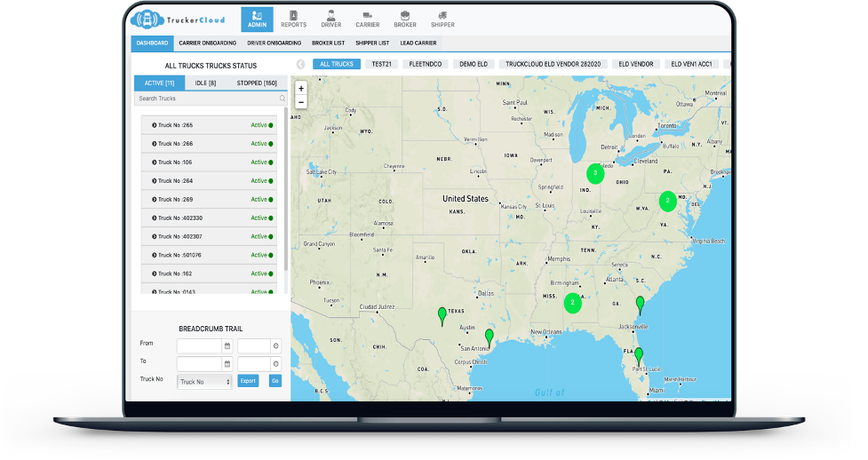Image resolution: width=868 pixels, height=460 pixels.
Task: Open the Reports section icon
Action: point(293,20)
